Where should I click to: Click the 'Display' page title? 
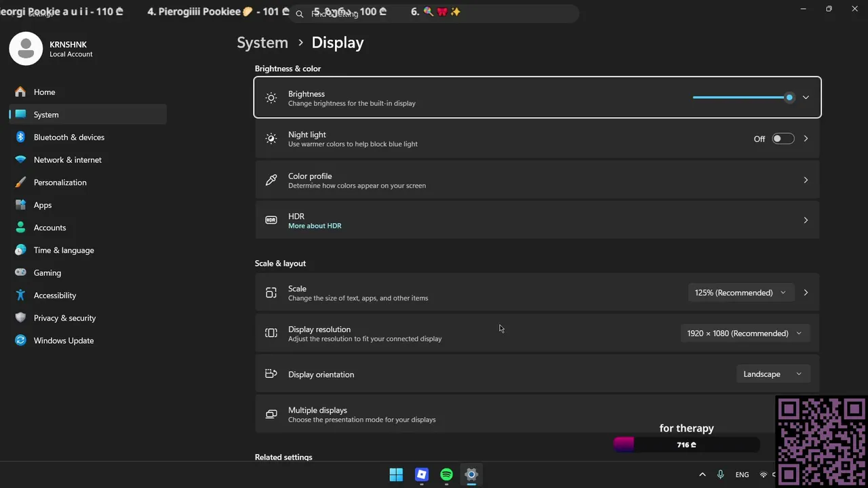[338, 43]
